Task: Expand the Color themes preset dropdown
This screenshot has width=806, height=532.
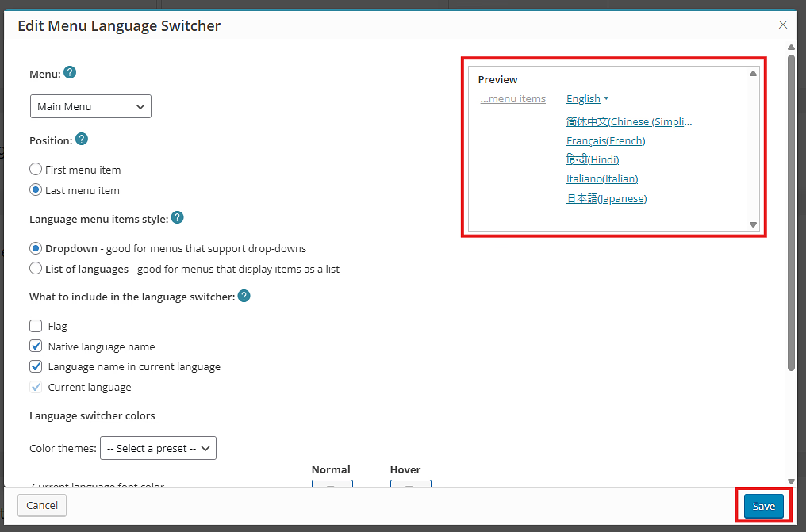Action: (158, 448)
